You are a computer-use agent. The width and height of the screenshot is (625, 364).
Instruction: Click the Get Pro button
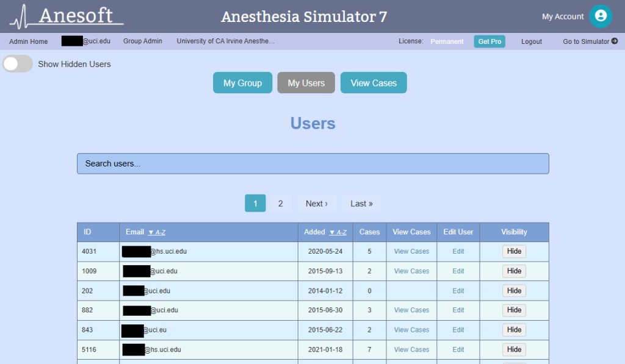pyautogui.click(x=490, y=41)
